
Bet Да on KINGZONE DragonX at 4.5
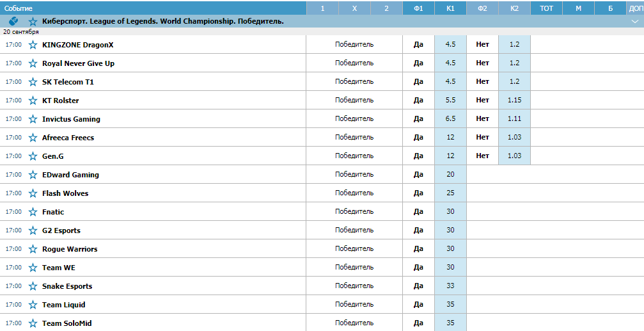coord(451,44)
